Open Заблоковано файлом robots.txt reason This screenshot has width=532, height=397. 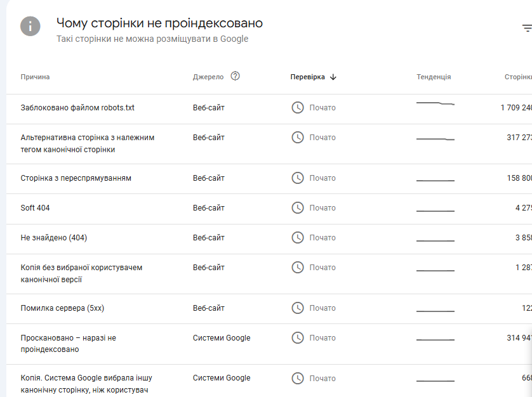coord(77,108)
